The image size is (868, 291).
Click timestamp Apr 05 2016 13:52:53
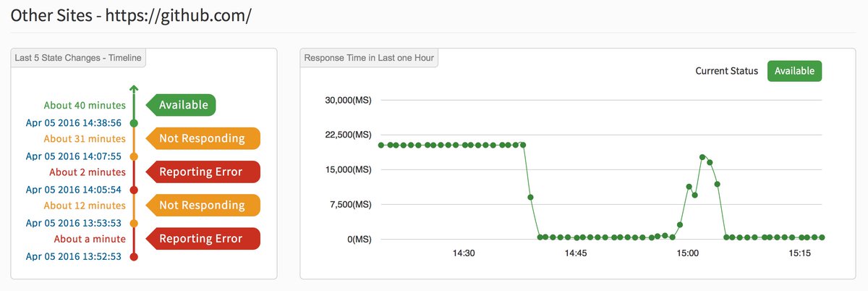pyautogui.click(x=73, y=256)
